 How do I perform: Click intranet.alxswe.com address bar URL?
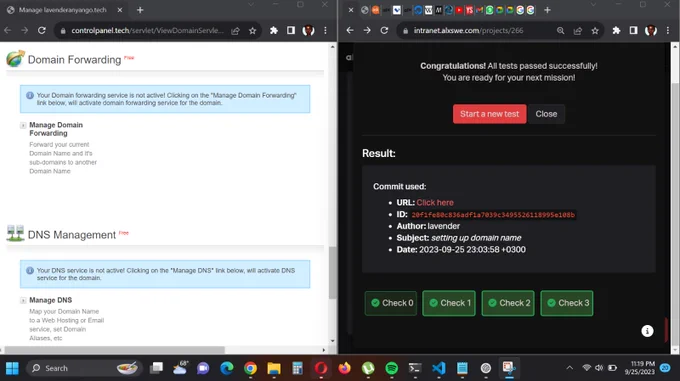click(468, 30)
